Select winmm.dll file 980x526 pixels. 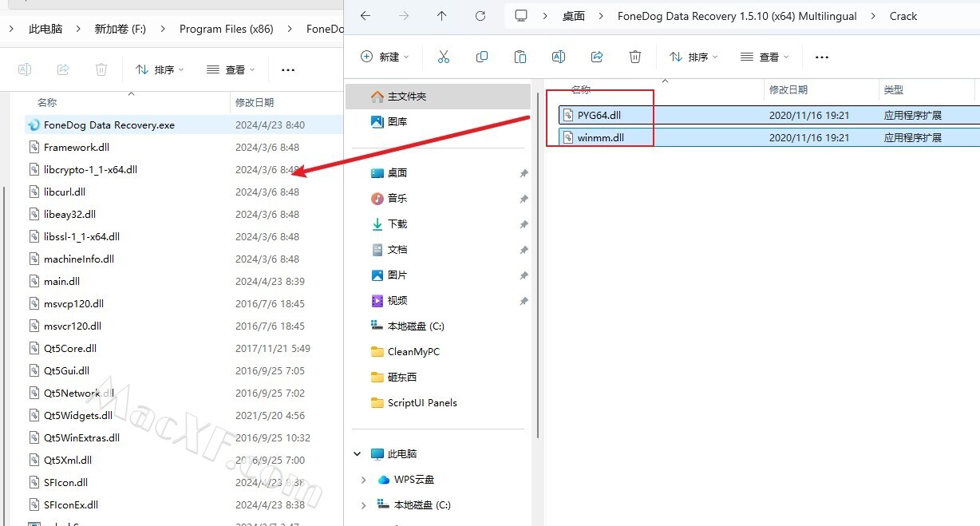[x=768, y=137]
